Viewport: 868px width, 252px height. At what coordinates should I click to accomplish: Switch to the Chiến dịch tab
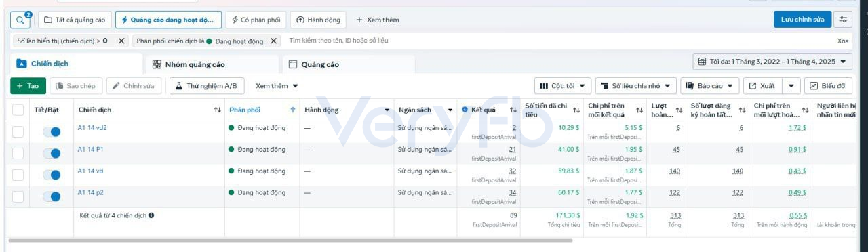tap(76, 64)
